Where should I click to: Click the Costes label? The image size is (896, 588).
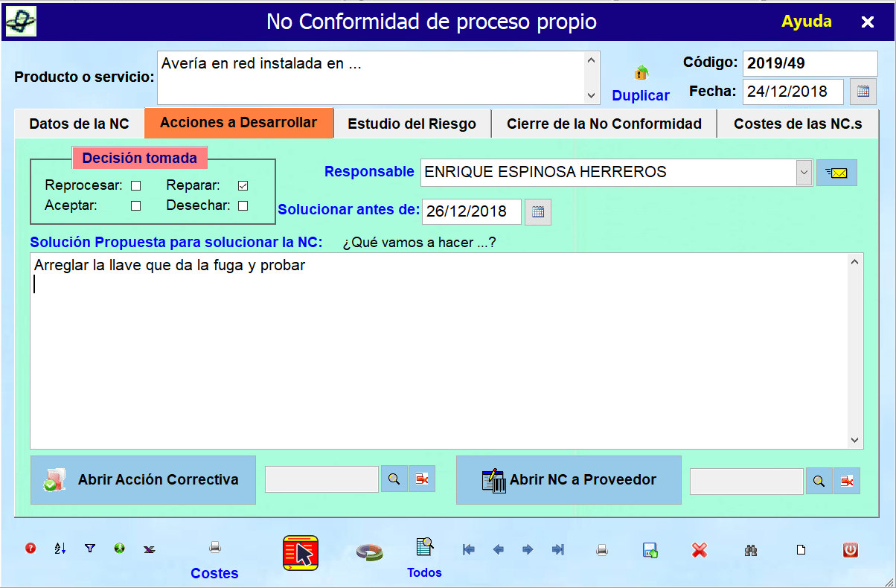214,573
